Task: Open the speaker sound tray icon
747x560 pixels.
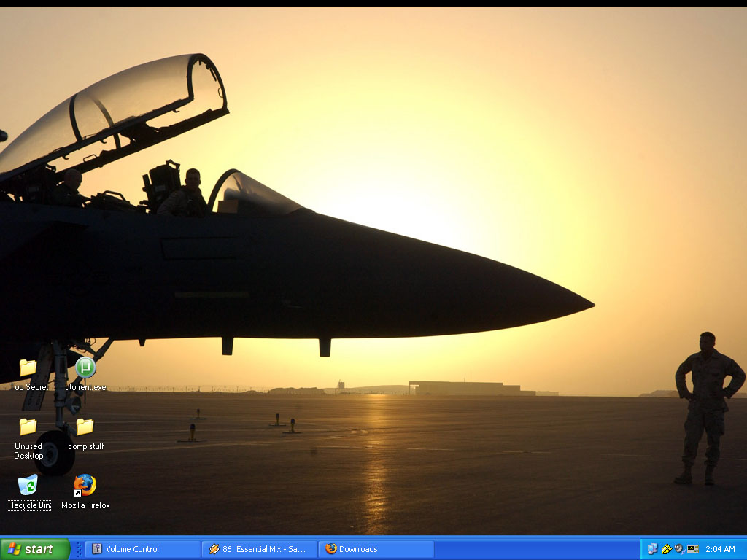Action: tap(679, 549)
